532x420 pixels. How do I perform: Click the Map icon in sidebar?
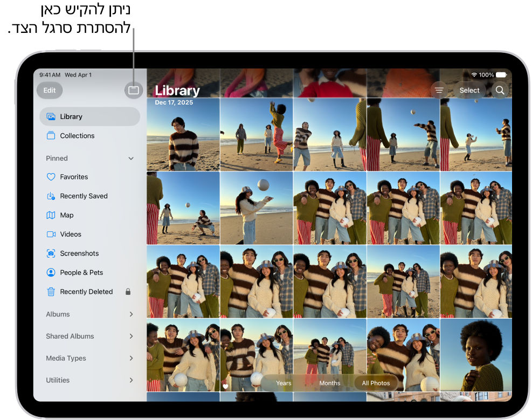pos(51,215)
